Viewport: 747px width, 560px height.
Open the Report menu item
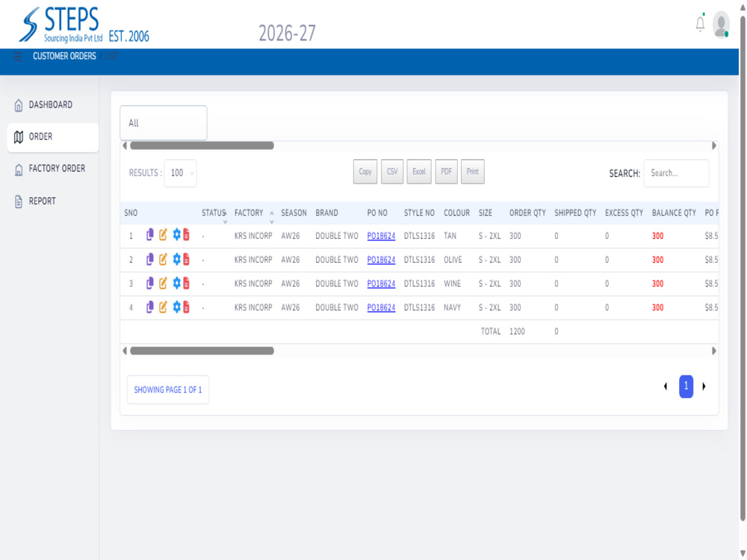click(42, 201)
